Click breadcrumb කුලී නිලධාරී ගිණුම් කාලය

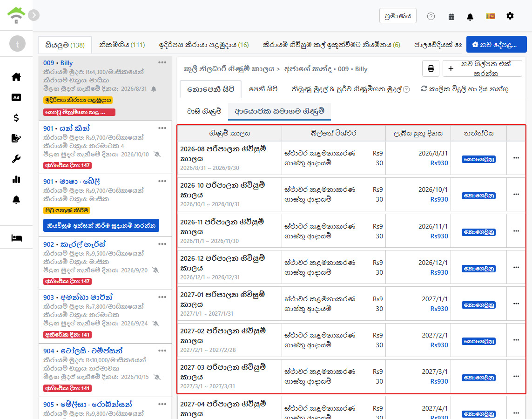tap(229, 69)
